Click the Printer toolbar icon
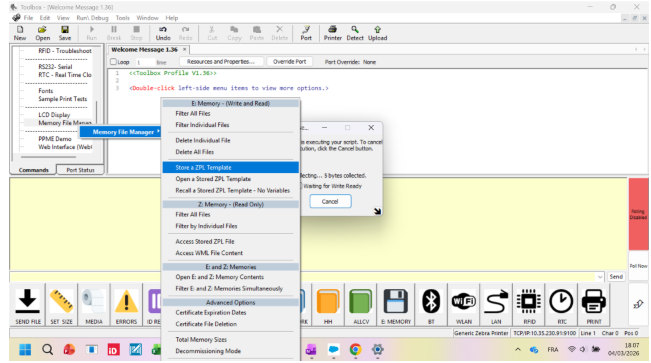The height and width of the screenshot is (363, 651). coord(333,33)
